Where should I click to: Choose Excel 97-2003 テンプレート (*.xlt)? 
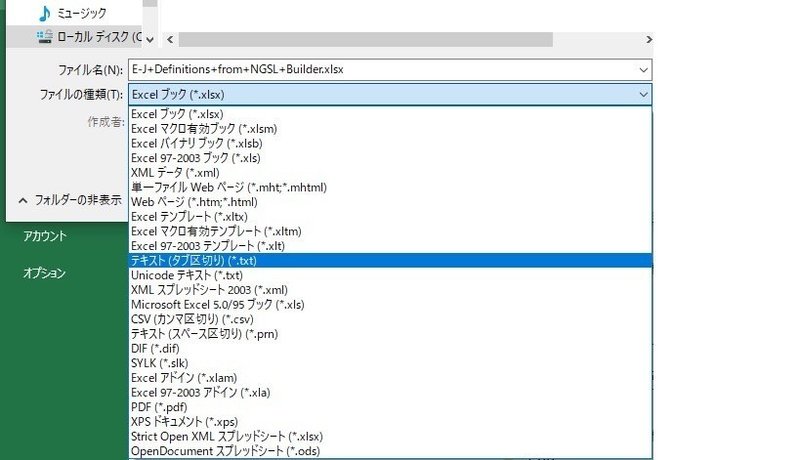pos(390,246)
